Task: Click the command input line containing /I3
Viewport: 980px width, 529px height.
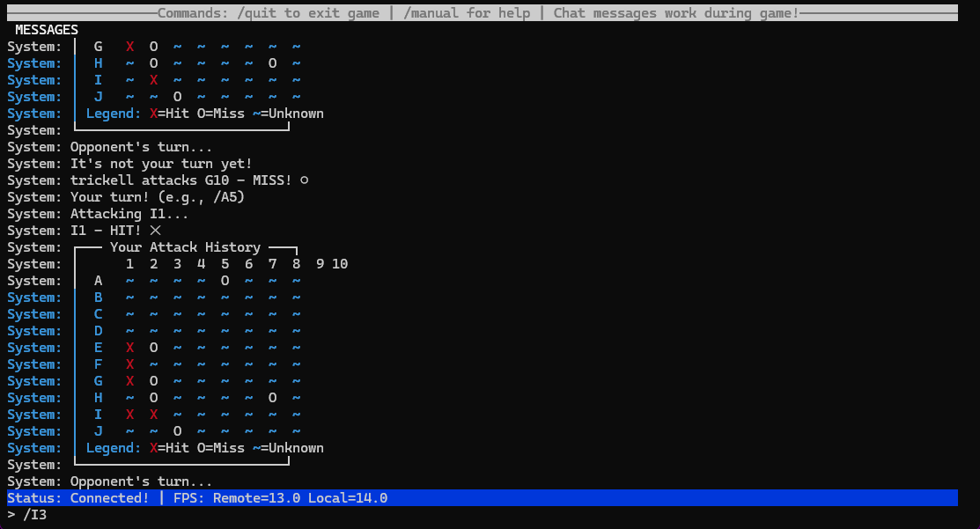Action: click(482, 515)
